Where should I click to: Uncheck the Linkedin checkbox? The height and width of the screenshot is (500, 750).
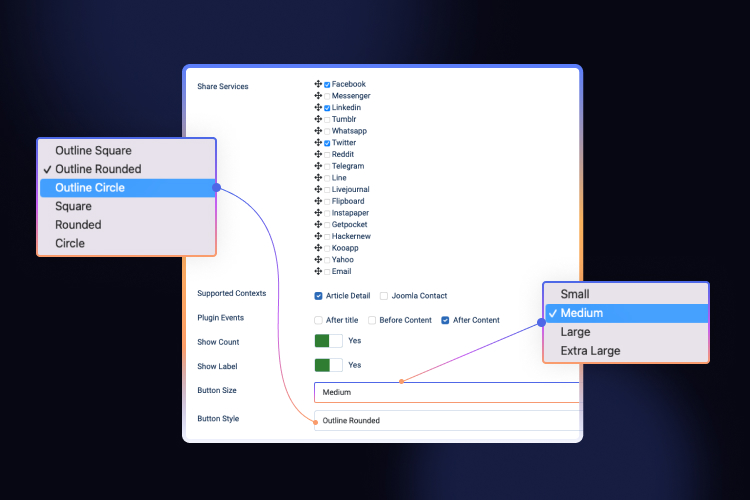(327, 108)
